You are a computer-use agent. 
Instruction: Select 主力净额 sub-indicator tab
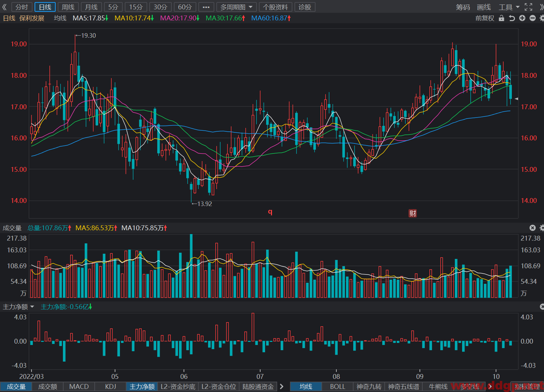(142, 386)
